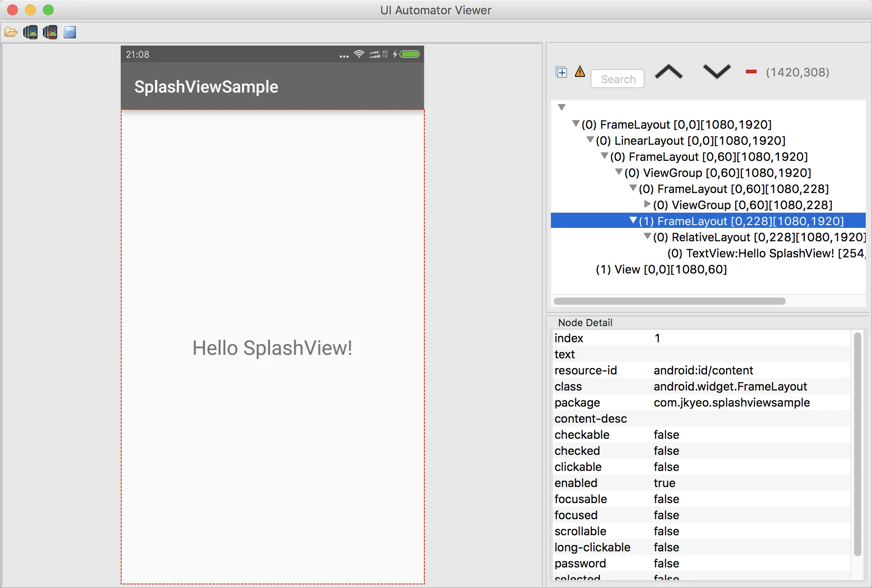Image resolution: width=872 pixels, height=588 pixels.
Task: Collapse the LinearLayout node triangle
Action: click(590, 140)
